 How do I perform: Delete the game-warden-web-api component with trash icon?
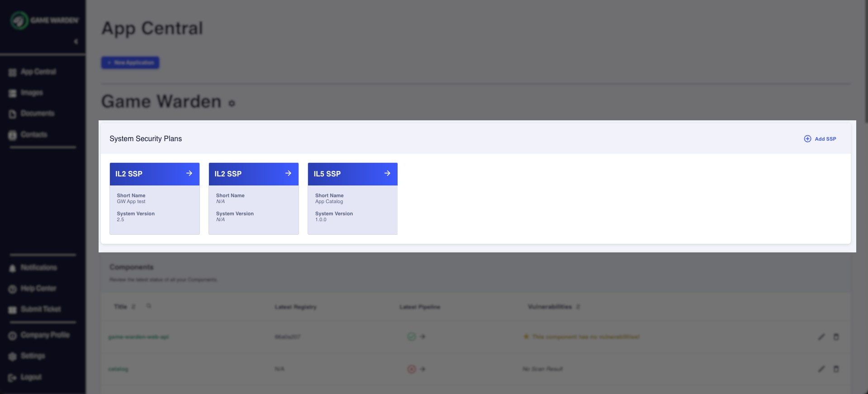(836, 337)
